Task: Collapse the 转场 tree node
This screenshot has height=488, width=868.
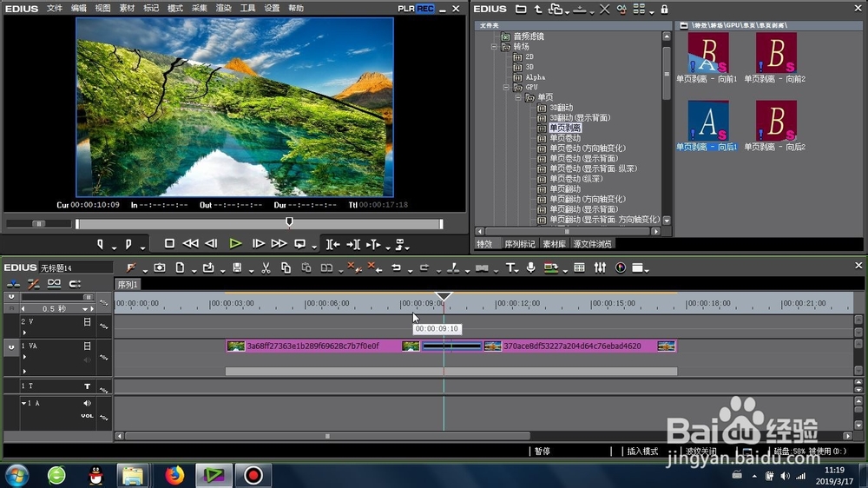Action: 494,47
